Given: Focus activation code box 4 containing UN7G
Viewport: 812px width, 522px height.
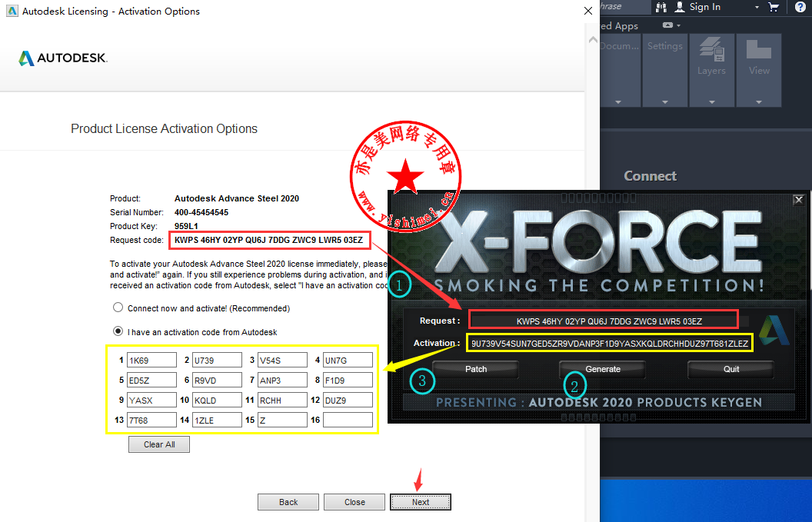Looking at the screenshot, I should pos(348,360).
